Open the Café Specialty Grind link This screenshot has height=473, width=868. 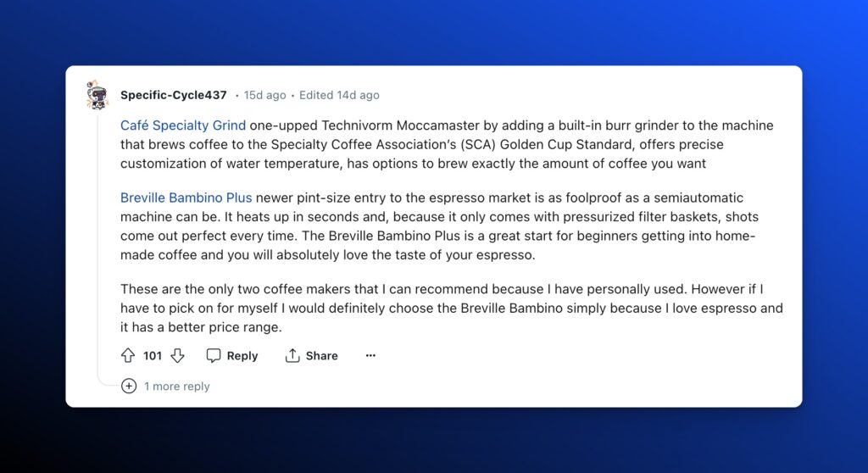pyautogui.click(x=183, y=125)
